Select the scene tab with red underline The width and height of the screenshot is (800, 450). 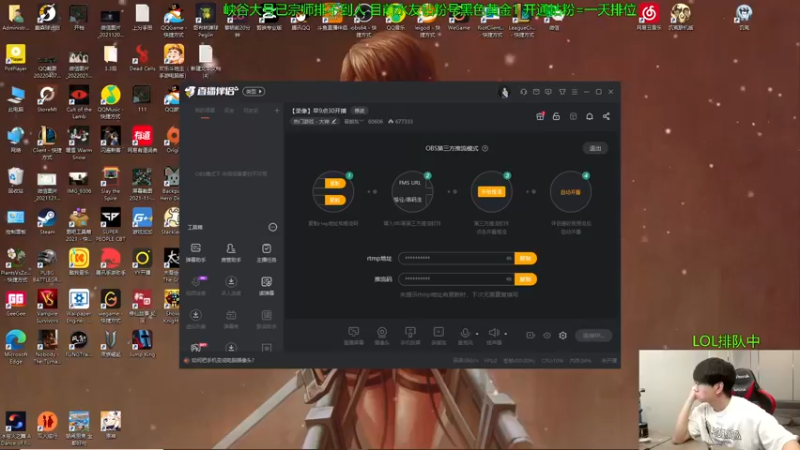coord(205,111)
